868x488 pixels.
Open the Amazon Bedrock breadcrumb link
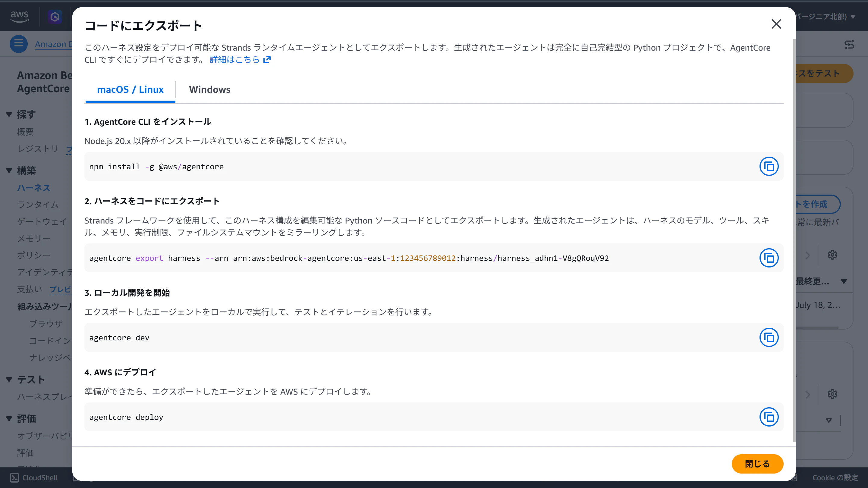[x=54, y=44]
